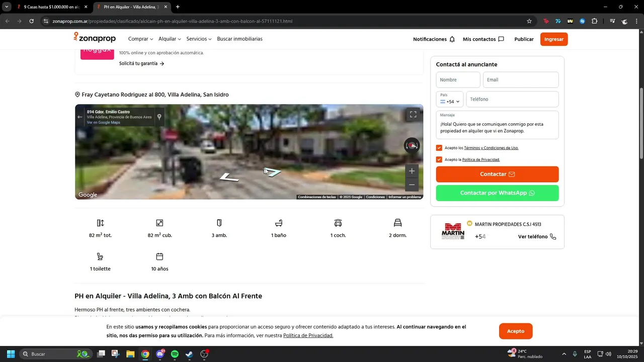Open Steam from the taskbar
The image size is (644, 362).
pos(189,354)
